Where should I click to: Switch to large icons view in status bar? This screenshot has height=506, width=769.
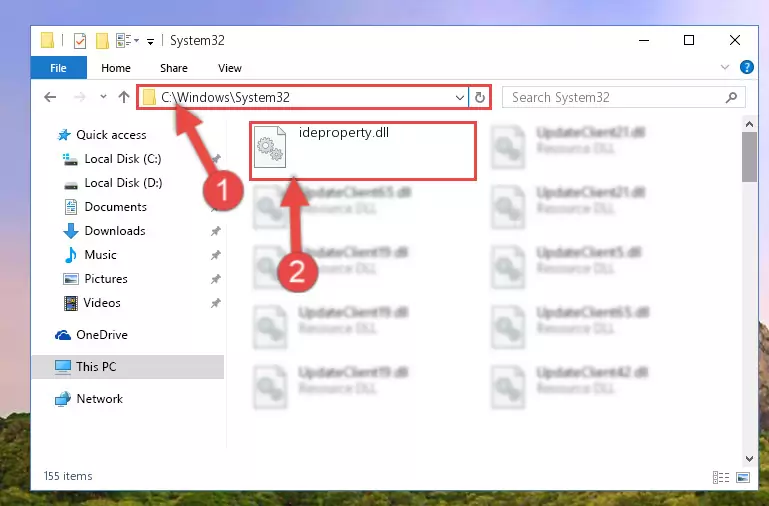coord(743,477)
